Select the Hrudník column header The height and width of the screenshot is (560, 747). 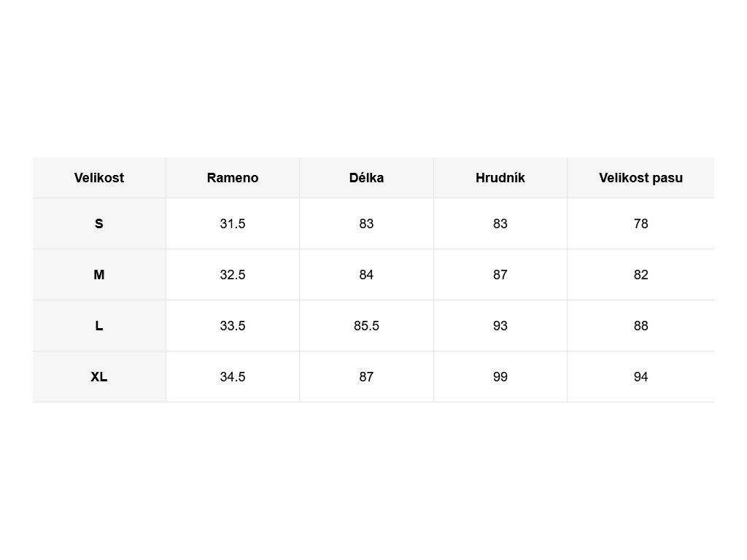pos(500,178)
